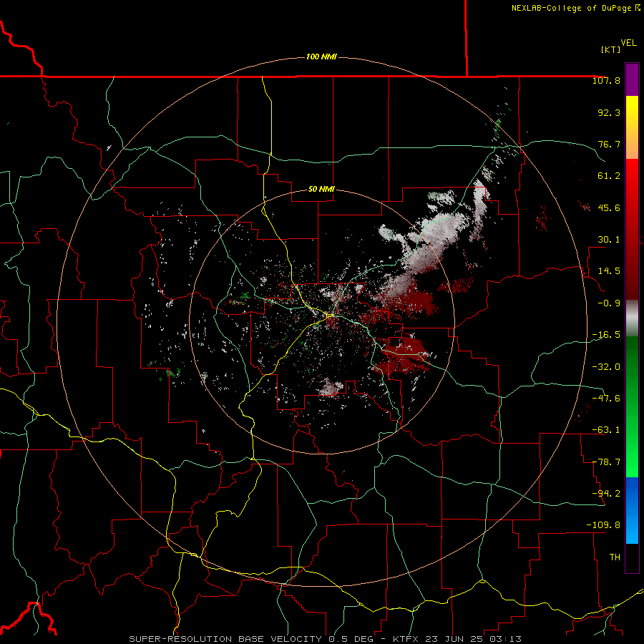Viewport: 644px width, 644px height.
Task: Pick the blue segment of the color bar
Action: [x=632, y=510]
